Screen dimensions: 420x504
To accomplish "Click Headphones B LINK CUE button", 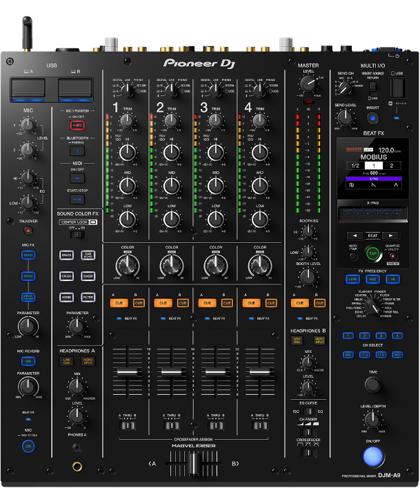I will click(297, 340).
